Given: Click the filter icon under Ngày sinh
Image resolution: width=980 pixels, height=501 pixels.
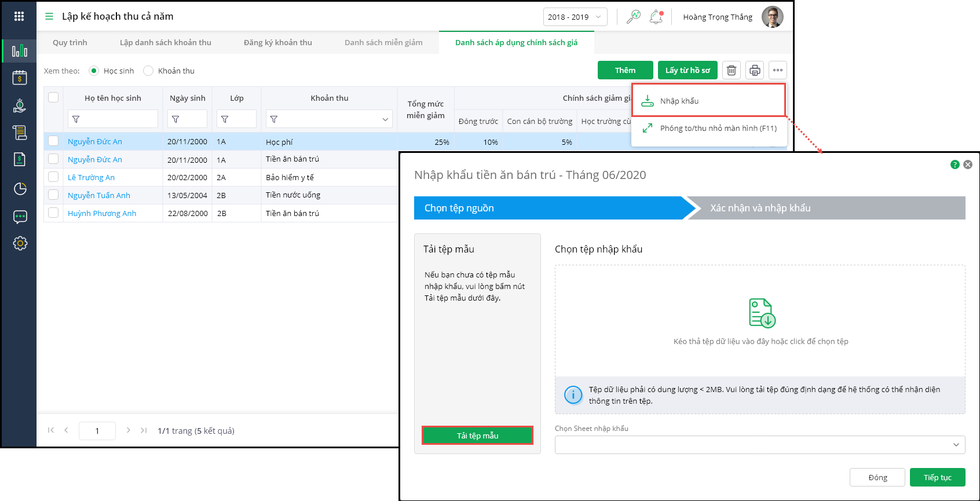Looking at the screenshot, I should 175,119.
